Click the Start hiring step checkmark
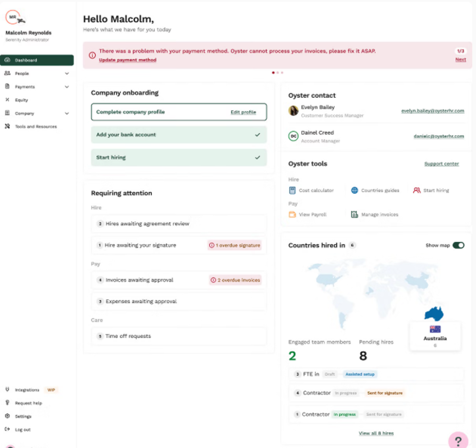This screenshot has width=476, height=448. point(257,157)
